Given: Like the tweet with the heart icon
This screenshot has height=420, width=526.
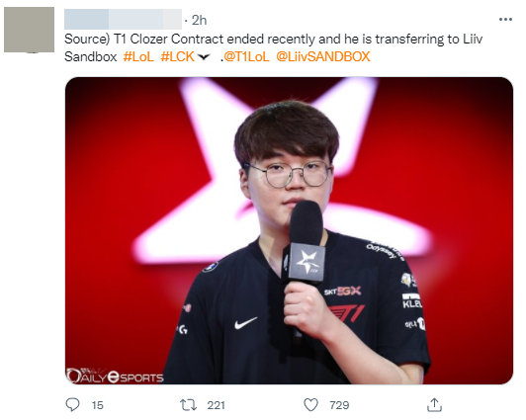Looking at the screenshot, I should (310, 405).
